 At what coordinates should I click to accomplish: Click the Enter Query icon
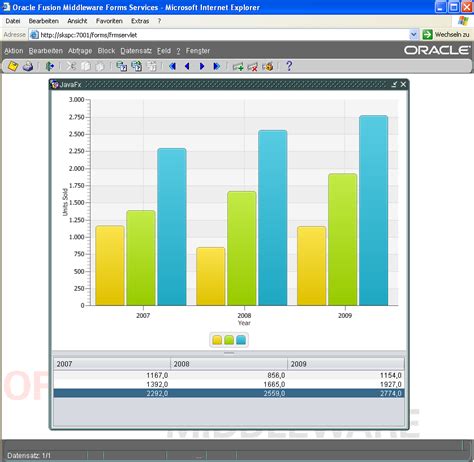tap(121, 66)
